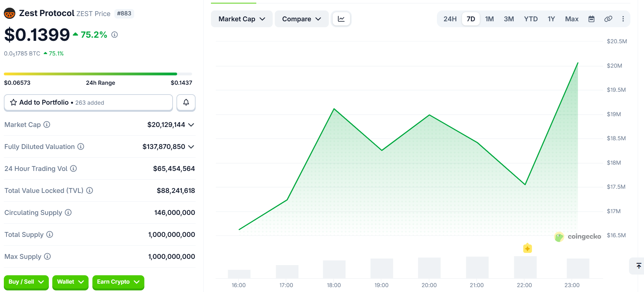
Task: Select the 7D time range
Action: (x=471, y=19)
